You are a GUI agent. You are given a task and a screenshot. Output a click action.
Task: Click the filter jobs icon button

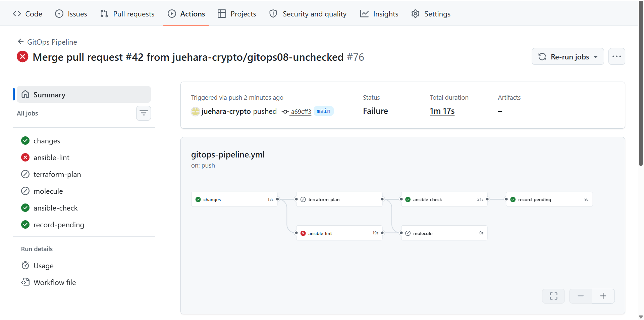tap(144, 113)
